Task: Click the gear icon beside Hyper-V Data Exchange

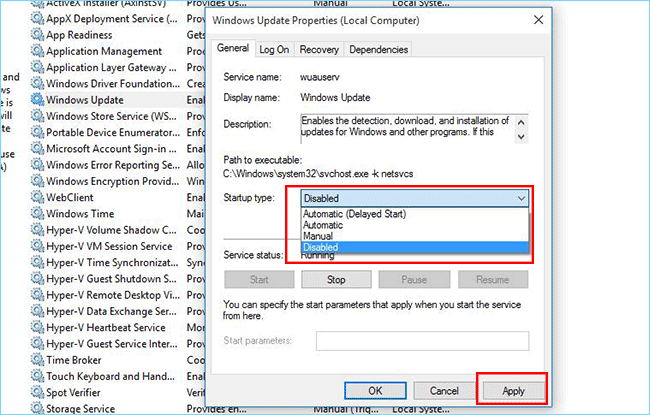Action: [x=37, y=311]
